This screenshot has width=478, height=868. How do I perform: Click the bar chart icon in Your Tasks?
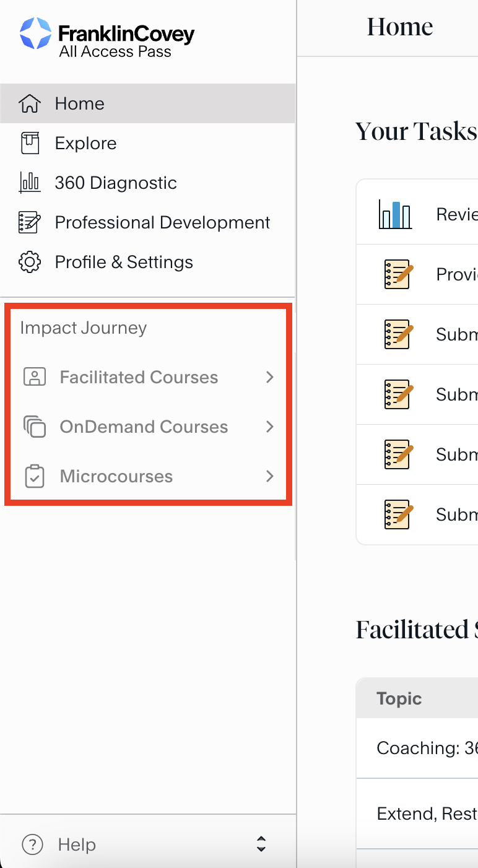click(395, 214)
